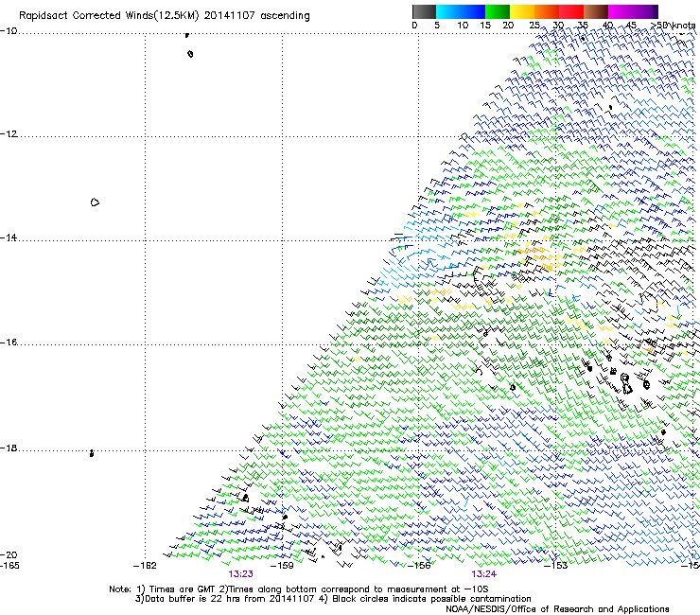Click the latitude label -18

tap(9, 448)
